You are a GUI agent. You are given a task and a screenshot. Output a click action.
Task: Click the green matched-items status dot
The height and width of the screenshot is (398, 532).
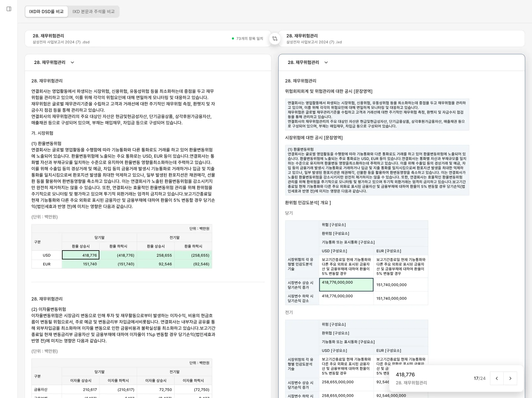[x=233, y=39]
